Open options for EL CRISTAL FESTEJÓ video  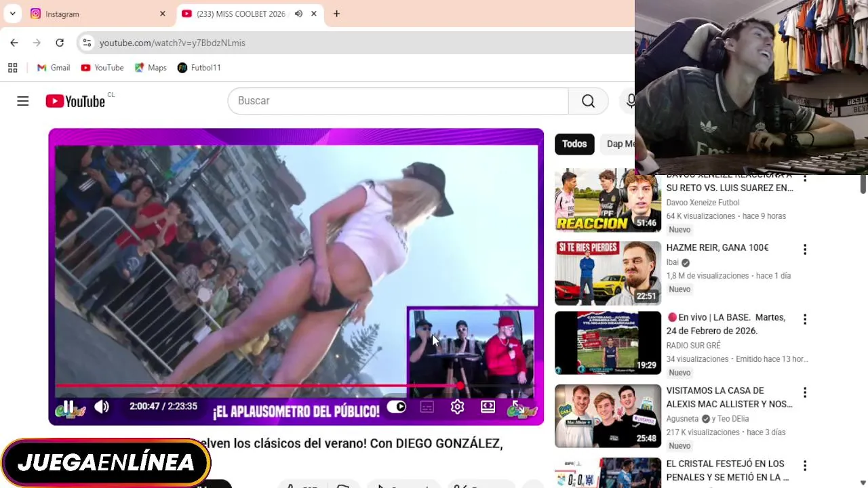click(805, 466)
